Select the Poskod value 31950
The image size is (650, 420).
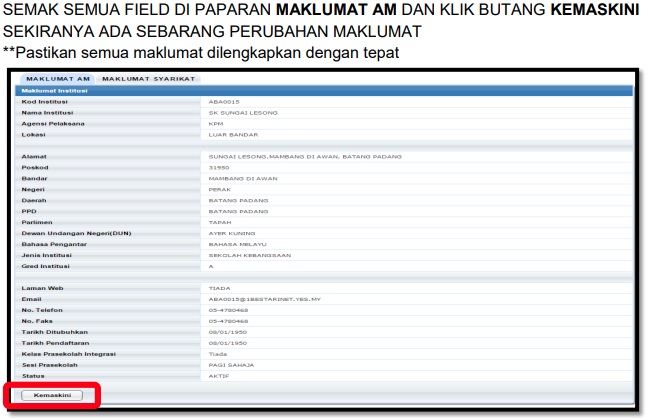pos(219,167)
